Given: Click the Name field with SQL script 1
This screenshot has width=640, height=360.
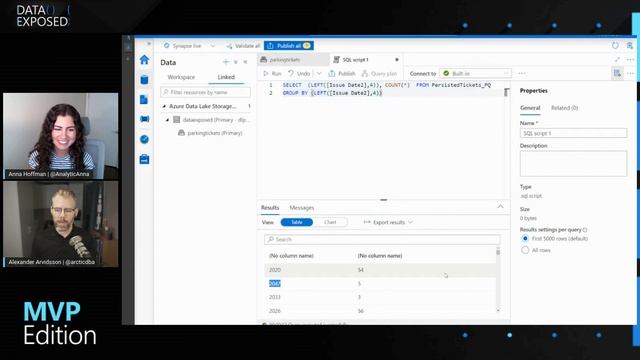Looking at the screenshot, I should (573, 133).
